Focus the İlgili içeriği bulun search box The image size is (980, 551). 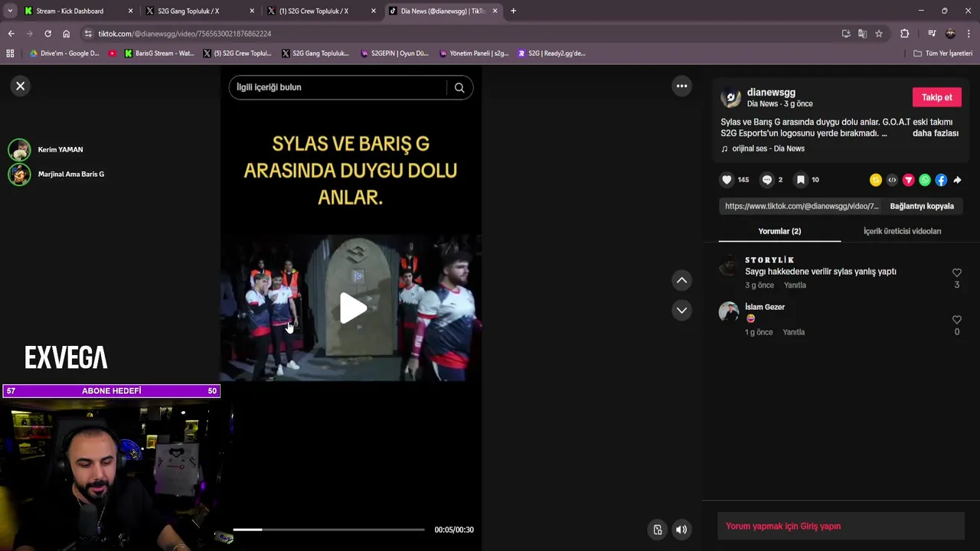[338, 87]
